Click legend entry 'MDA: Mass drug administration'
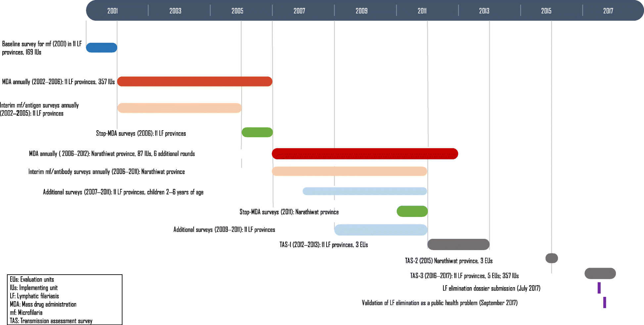Screen dimensions: 644x325 [43, 304]
